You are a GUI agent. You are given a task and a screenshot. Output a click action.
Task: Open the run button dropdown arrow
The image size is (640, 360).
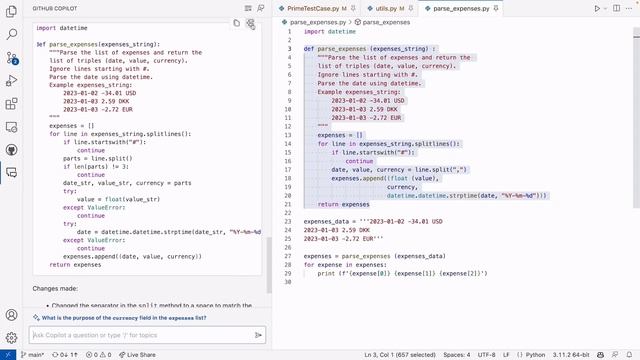point(605,8)
